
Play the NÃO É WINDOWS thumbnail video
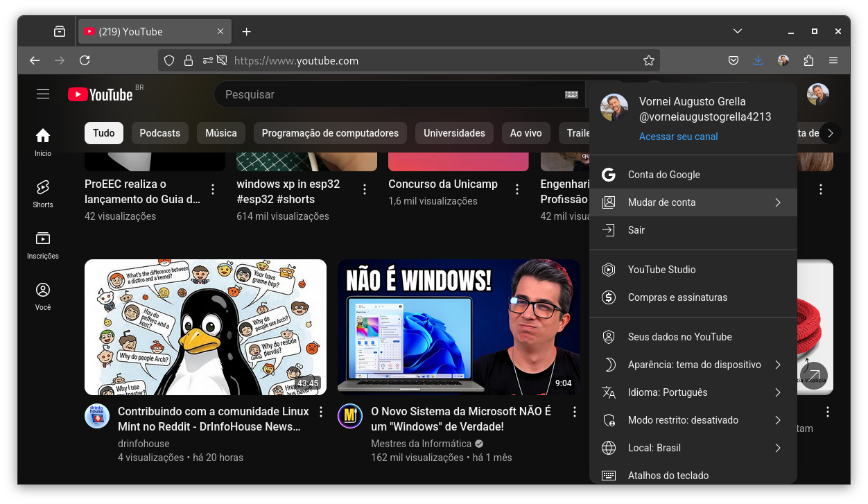point(459,327)
